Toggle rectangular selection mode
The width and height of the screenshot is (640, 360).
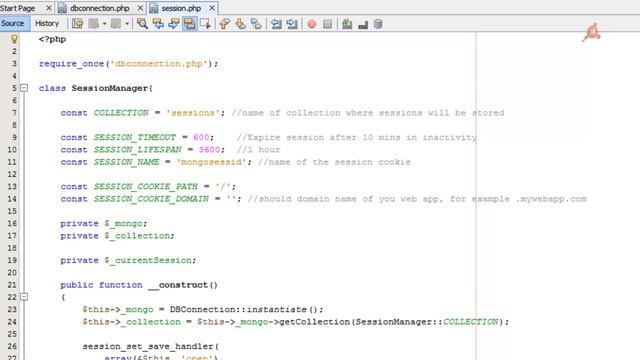pyautogui.click(x=205, y=24)
